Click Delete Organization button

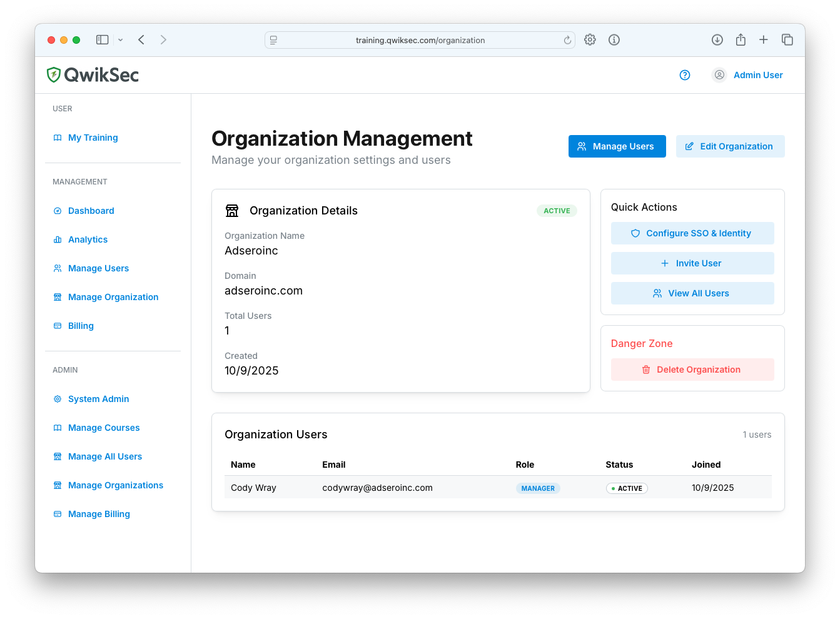692,370
